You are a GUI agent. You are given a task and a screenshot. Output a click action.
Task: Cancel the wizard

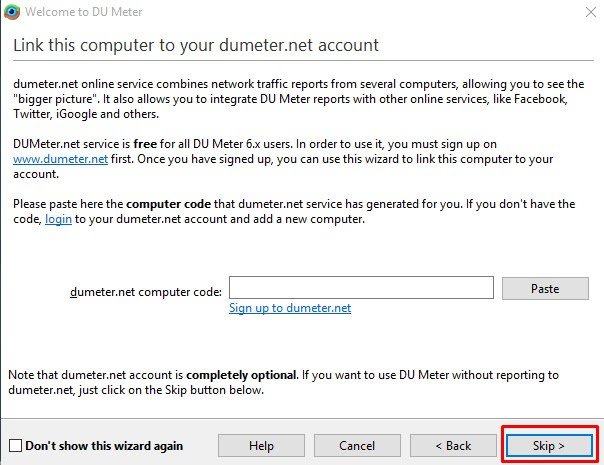click(x=357, y=445)
